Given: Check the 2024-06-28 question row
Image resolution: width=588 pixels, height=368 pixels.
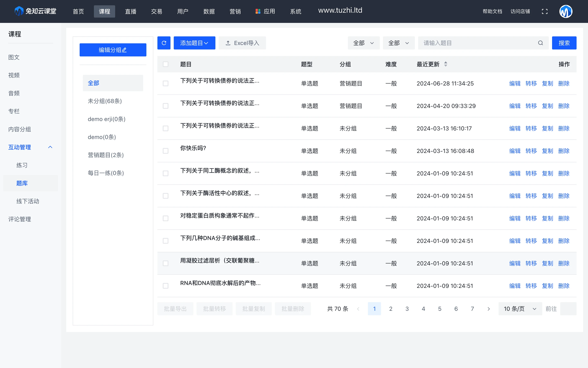Looking at the screenshot, I should point(165,83).
